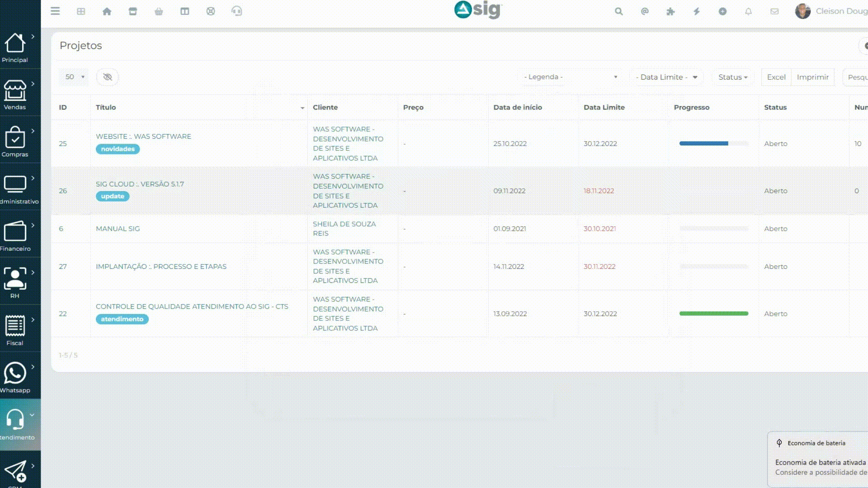Click the envelope messages icon

point(774,11)
